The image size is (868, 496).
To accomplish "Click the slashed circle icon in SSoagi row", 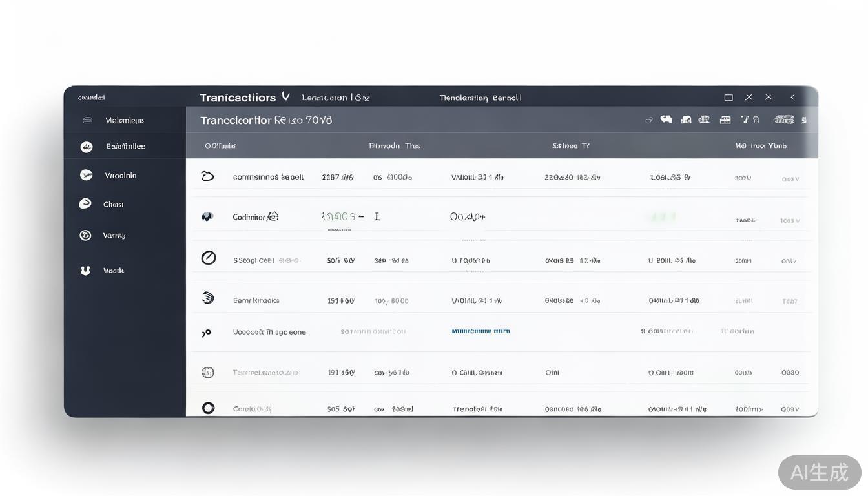I will [208, 258].
